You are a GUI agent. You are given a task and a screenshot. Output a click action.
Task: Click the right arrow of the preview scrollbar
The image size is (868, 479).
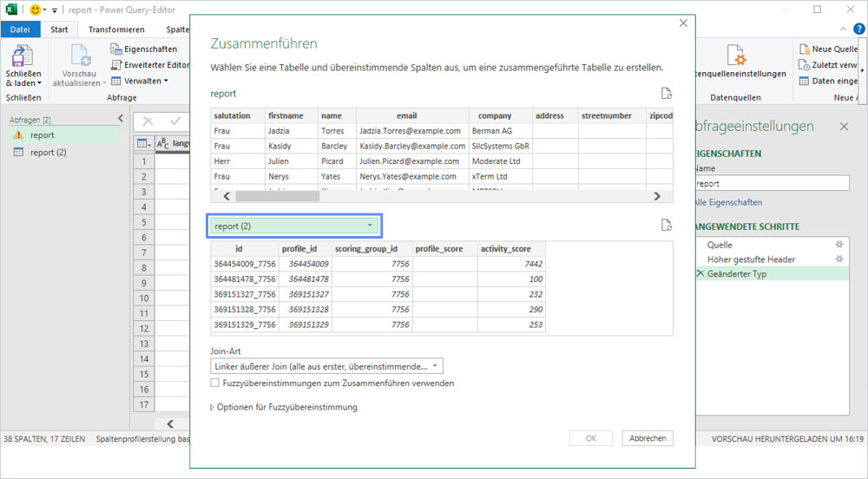[x=657, y=196]
